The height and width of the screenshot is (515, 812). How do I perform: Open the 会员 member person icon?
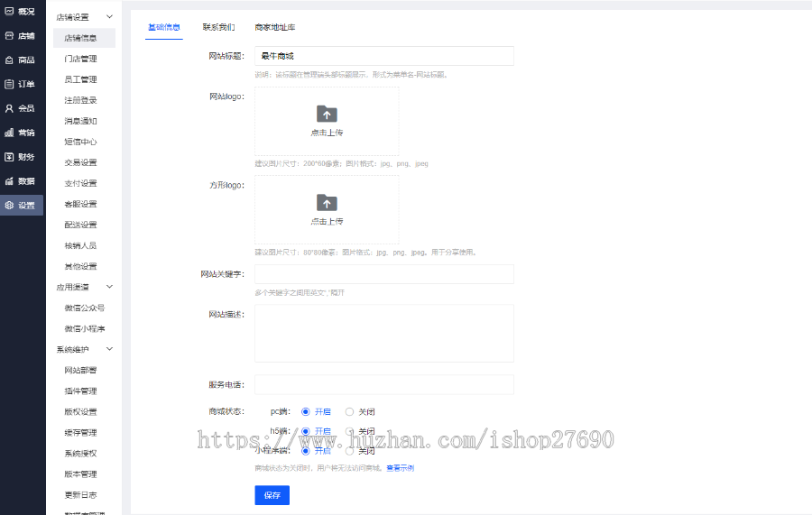(9, 108)
